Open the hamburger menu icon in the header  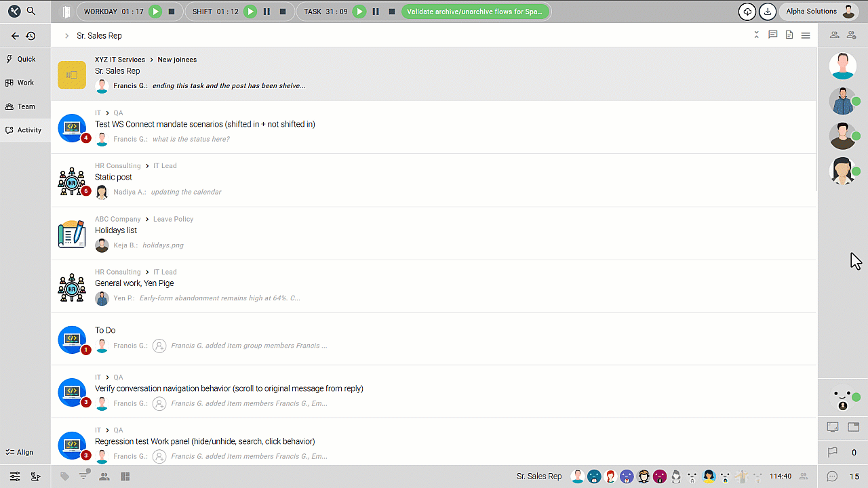point(806,35)
